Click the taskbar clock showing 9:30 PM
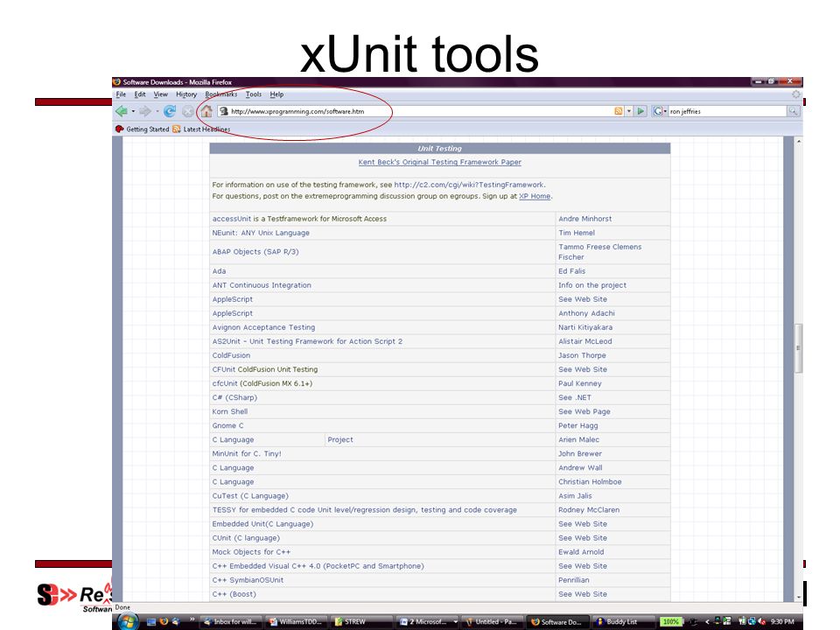This screenshot has height=630, width=840. 782,622
